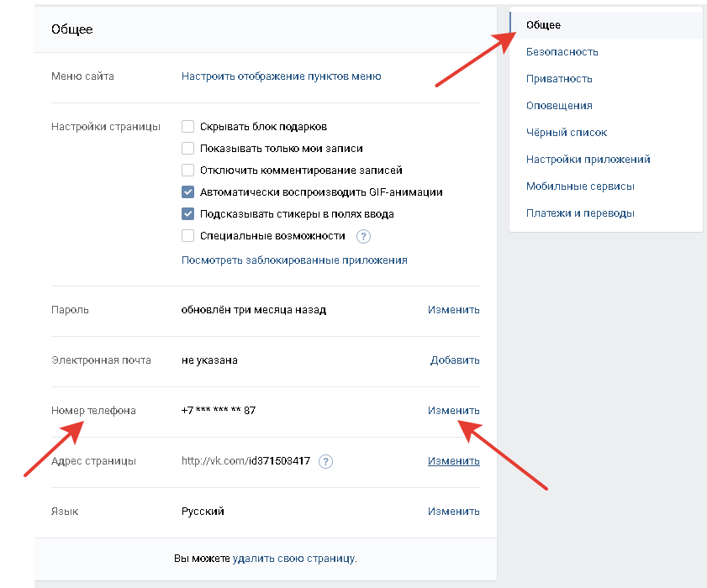Click удалить свою страницу link

click(293, 559)
